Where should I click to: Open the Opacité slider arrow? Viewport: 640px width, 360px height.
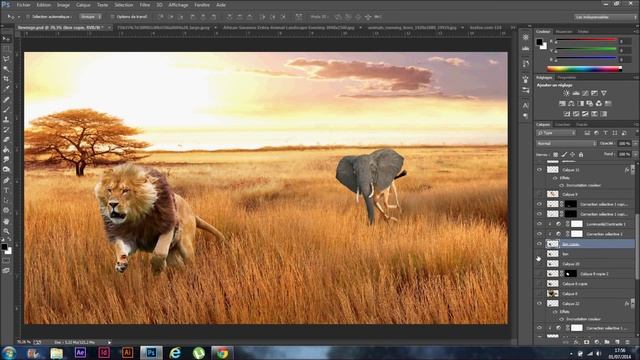635,144
